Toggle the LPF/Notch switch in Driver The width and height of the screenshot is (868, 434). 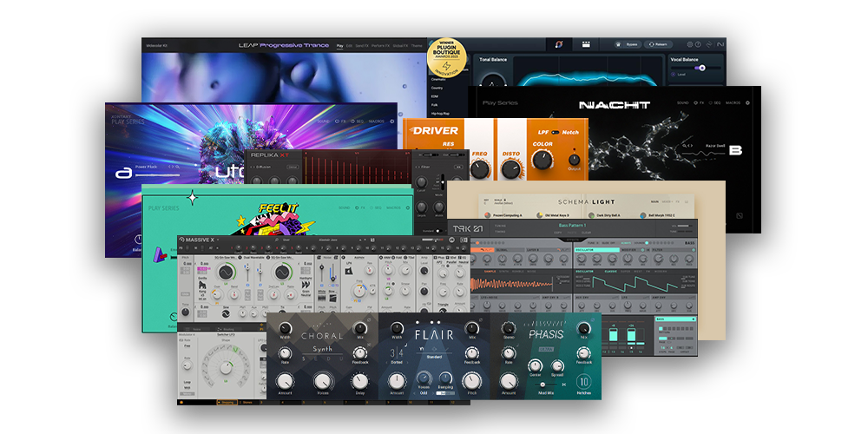tap(556, 132)
